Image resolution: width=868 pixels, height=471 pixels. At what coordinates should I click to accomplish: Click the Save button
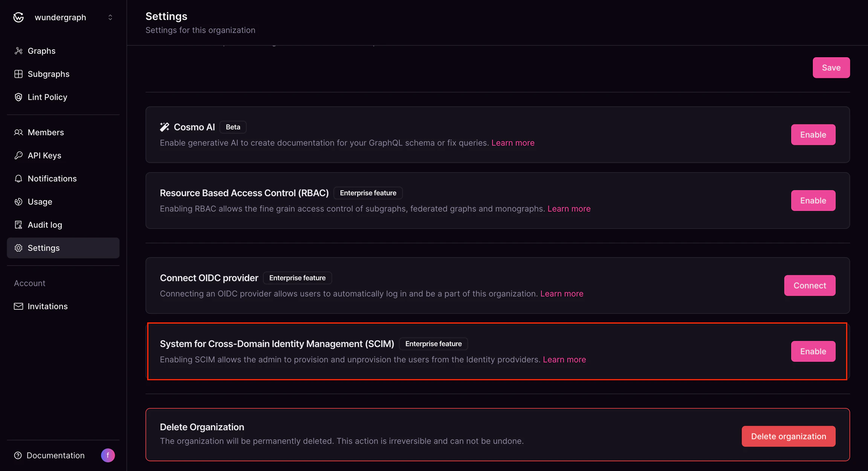831,68
